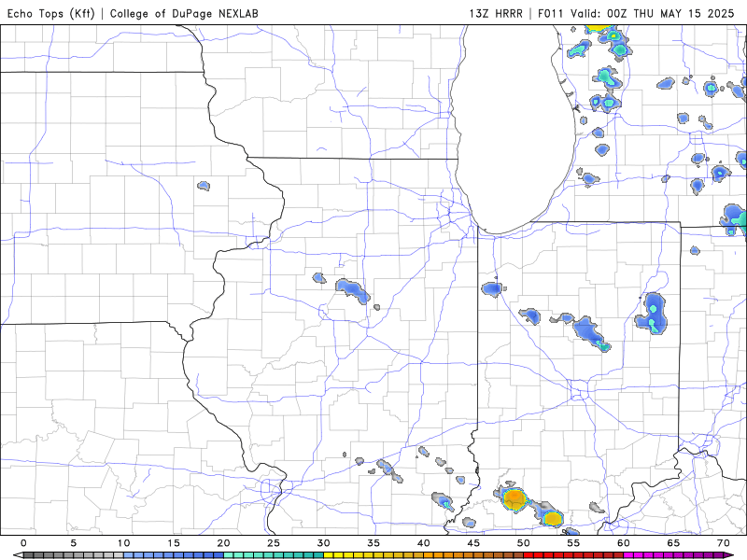Click the '13Z HRRR' model run label
Screen dimensions: 747x560
coord(496,13)
